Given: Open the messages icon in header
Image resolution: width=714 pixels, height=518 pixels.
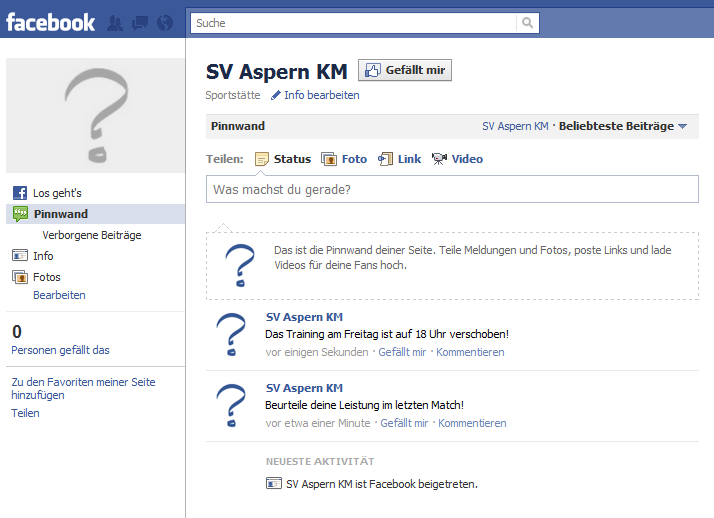Looking at the screenshot, I should [140, 23].
